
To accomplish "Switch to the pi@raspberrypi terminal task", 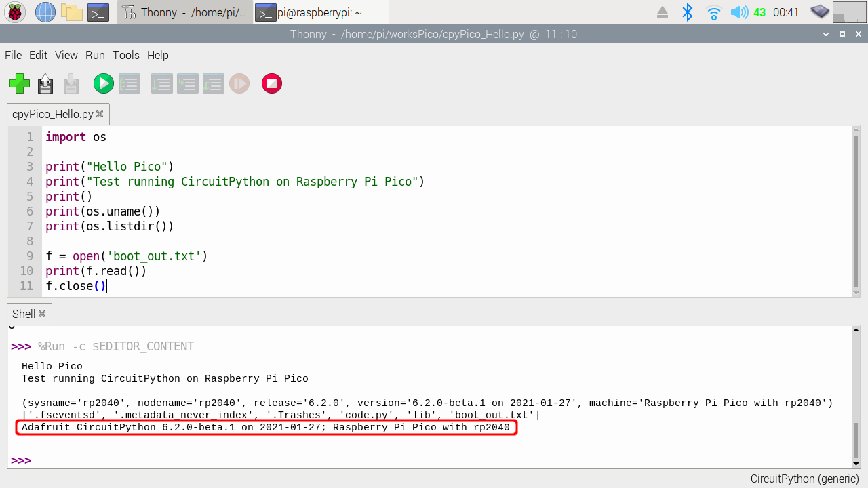I will click(322, 12).
